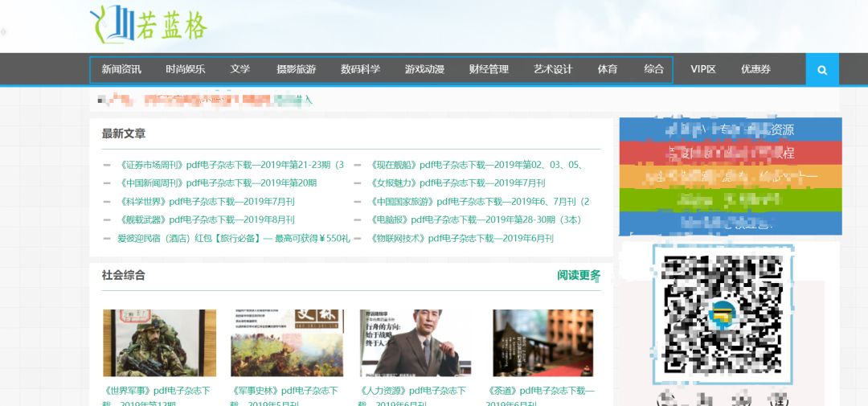Visit the VIP区 page
The height and width of the screenshot is (406, 868).
coord(703,69)
